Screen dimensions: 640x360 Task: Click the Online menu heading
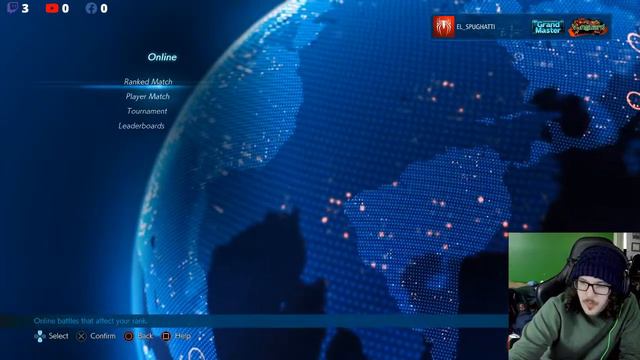tap(162, 57)
